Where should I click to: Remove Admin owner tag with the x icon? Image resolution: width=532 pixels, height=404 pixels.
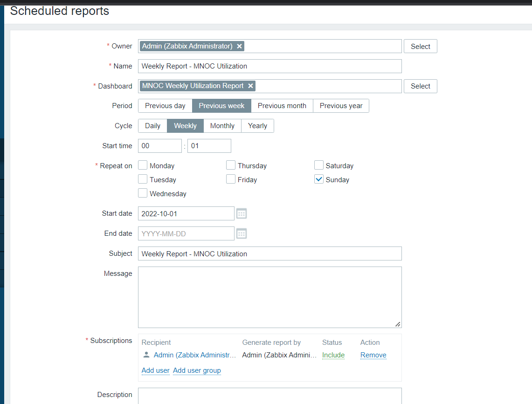(239, 46)
